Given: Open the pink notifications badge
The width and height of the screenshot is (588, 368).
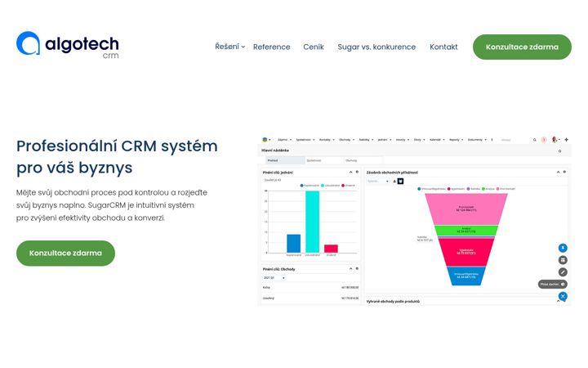Looking at the screenshot, I should (x=544, y=140).
